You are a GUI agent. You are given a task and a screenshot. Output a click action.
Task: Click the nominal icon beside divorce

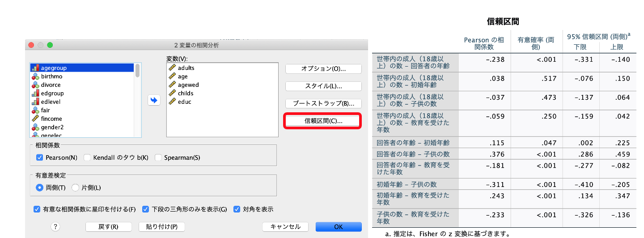click(35, 85)
